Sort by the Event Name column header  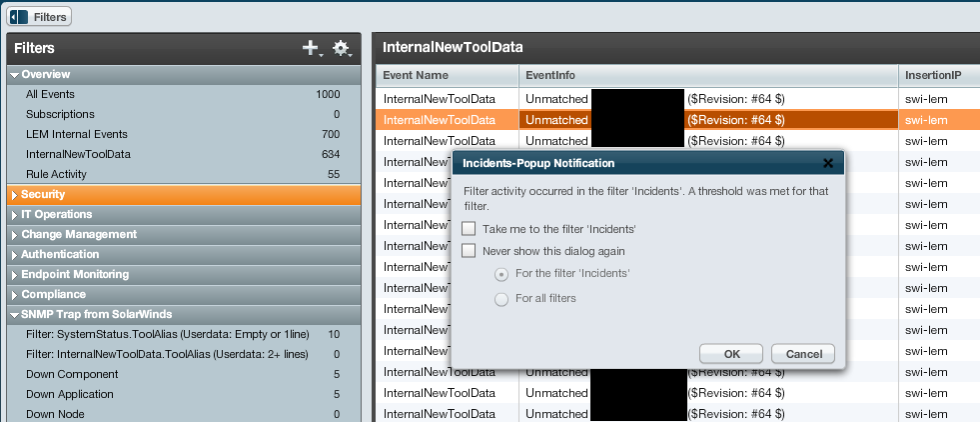pyautogui.click(x=447, y=76)
